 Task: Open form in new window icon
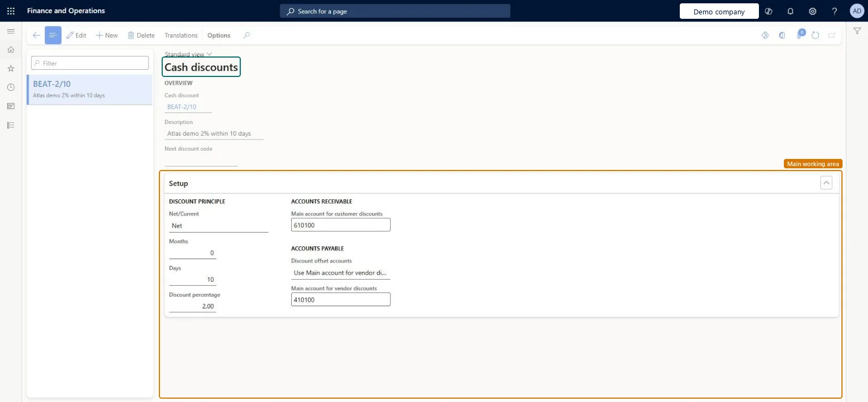click(x=831, y=35)
